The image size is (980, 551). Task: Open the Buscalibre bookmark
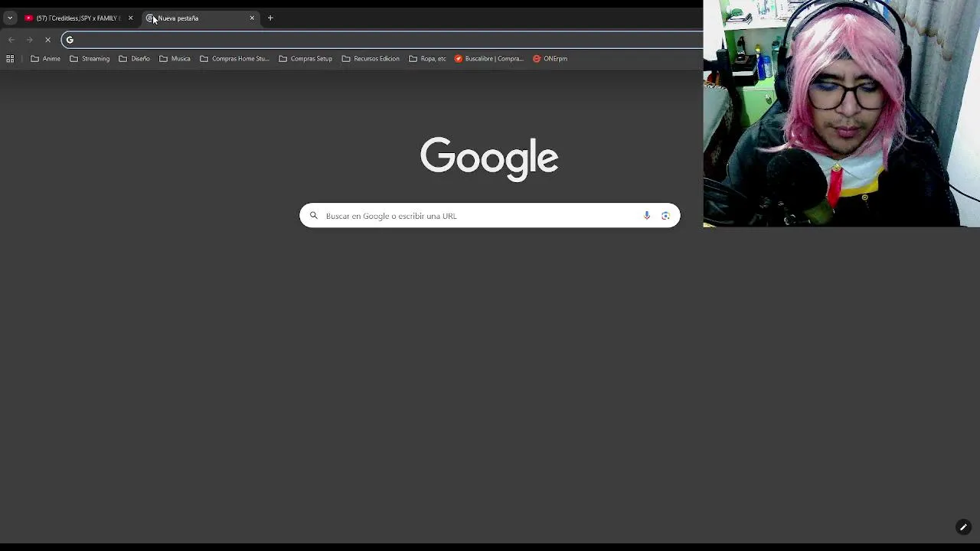pyautogui.click(x=489, y=58)
